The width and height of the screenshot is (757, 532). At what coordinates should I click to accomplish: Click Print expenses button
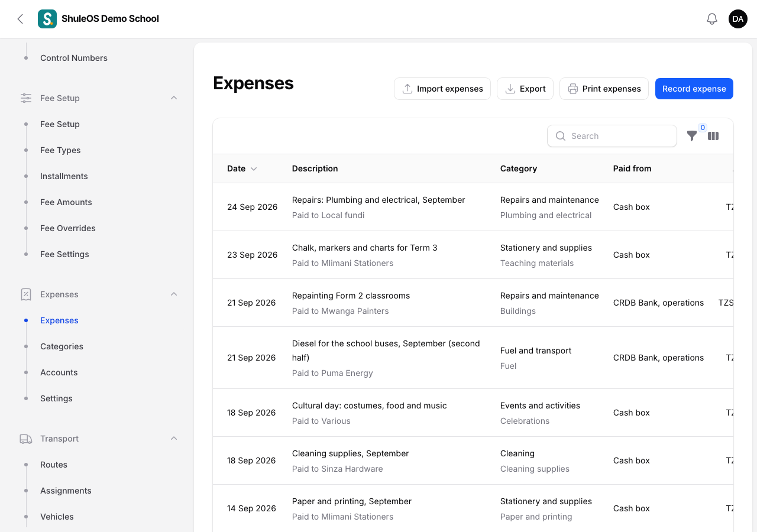pos(604,89)
